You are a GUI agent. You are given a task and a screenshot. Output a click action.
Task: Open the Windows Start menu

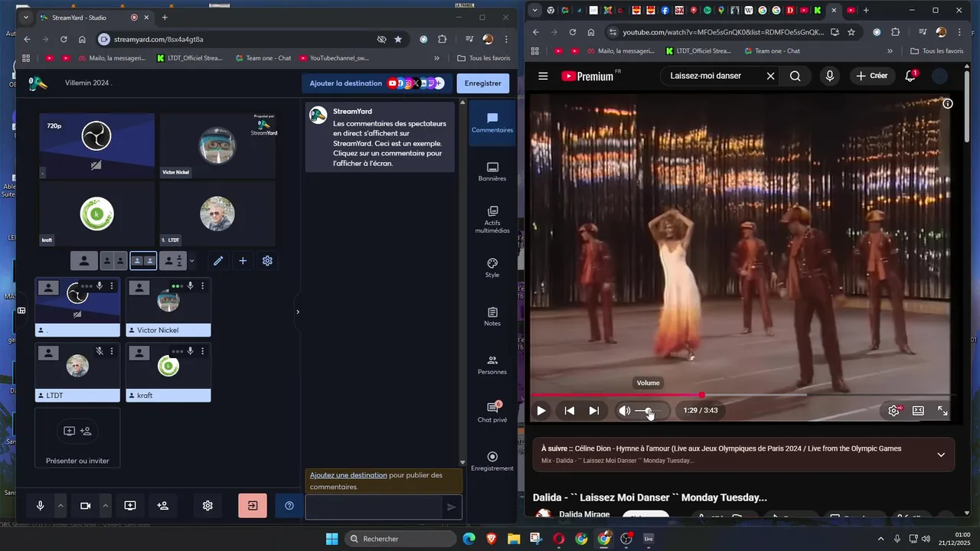[332, 539]
